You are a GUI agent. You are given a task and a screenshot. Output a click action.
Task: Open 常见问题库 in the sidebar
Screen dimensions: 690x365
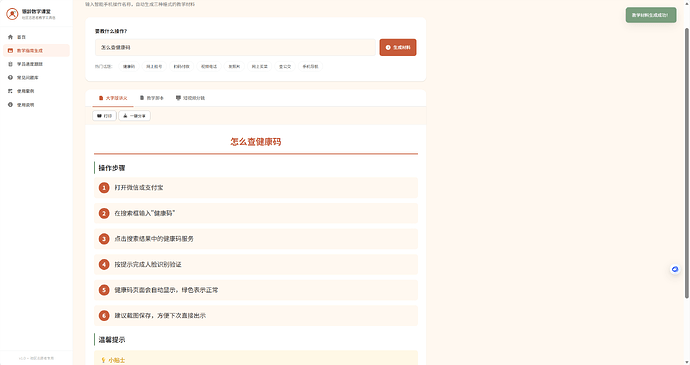pyautogui.click(x=37, y=77)
